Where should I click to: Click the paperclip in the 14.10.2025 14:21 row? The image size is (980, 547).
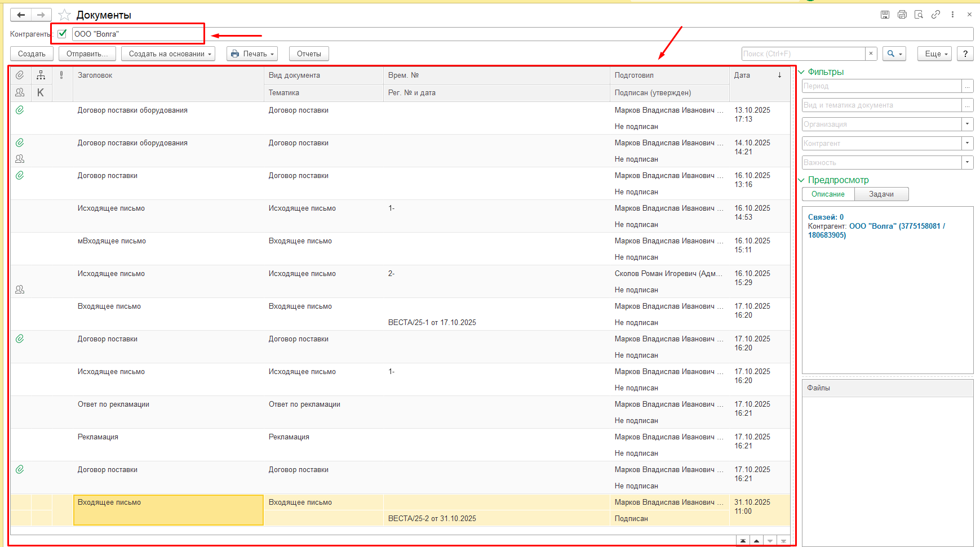click(20, 143)
